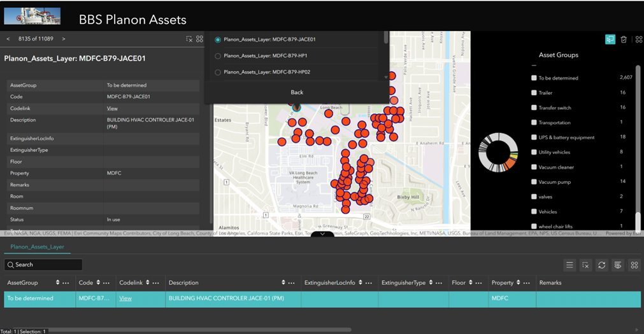Go to previous feature with left arrow

(x=8, y=39)
